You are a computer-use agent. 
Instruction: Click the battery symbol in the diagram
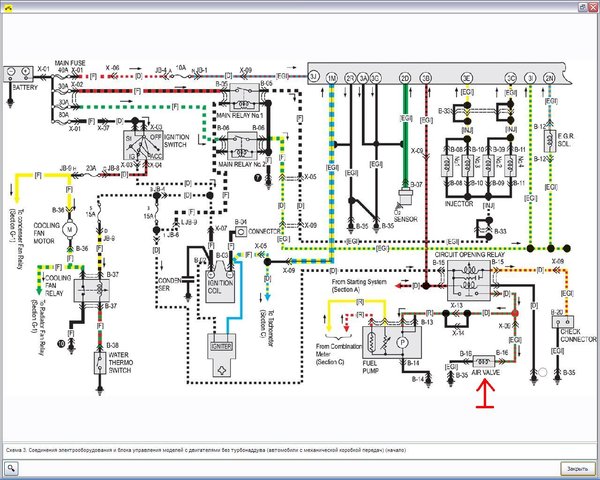coord(18,73)
